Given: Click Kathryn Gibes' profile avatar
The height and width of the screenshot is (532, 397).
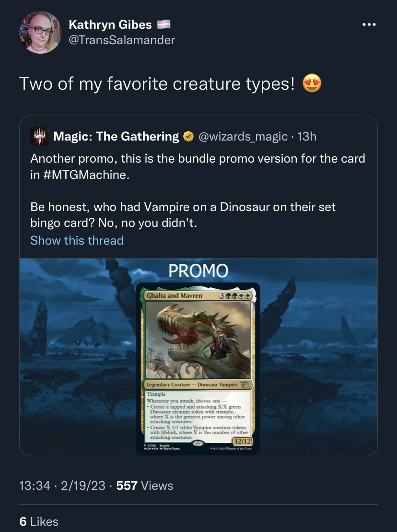Looking at the screenshot, I should (40, 32).
